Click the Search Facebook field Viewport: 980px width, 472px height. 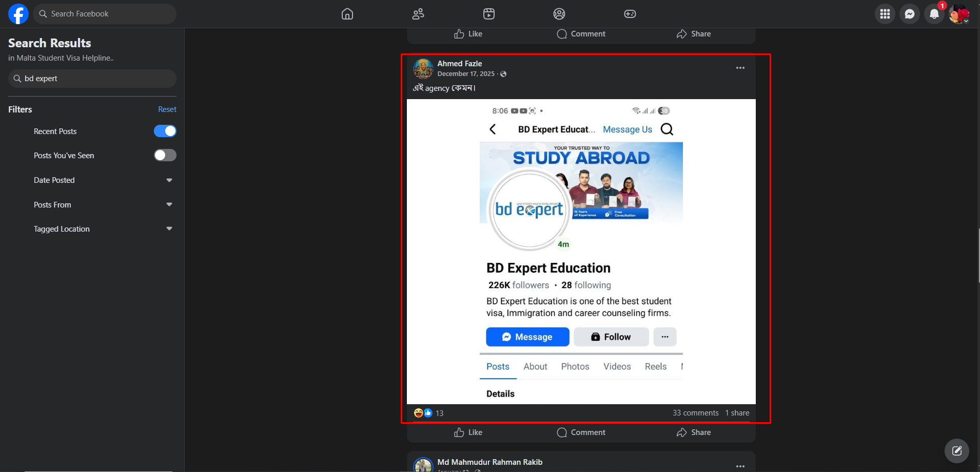[x=105, y=14]
